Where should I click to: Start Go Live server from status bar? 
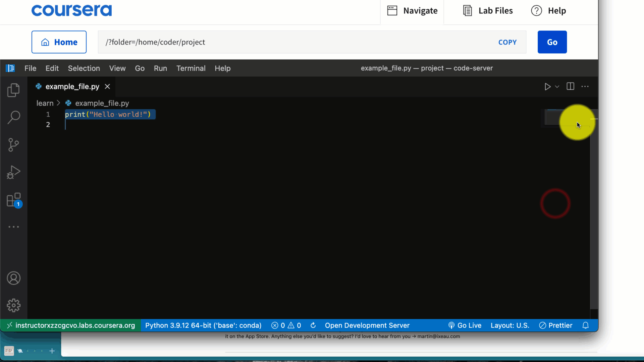465,325
